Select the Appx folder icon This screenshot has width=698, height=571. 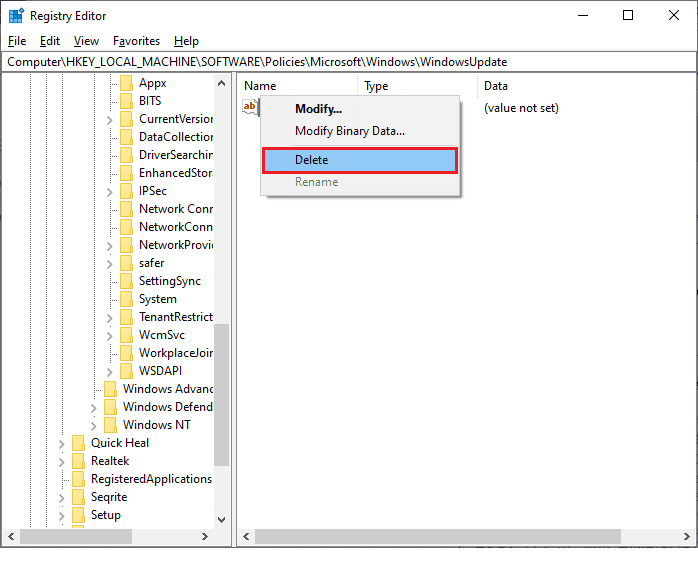(126, 83)
